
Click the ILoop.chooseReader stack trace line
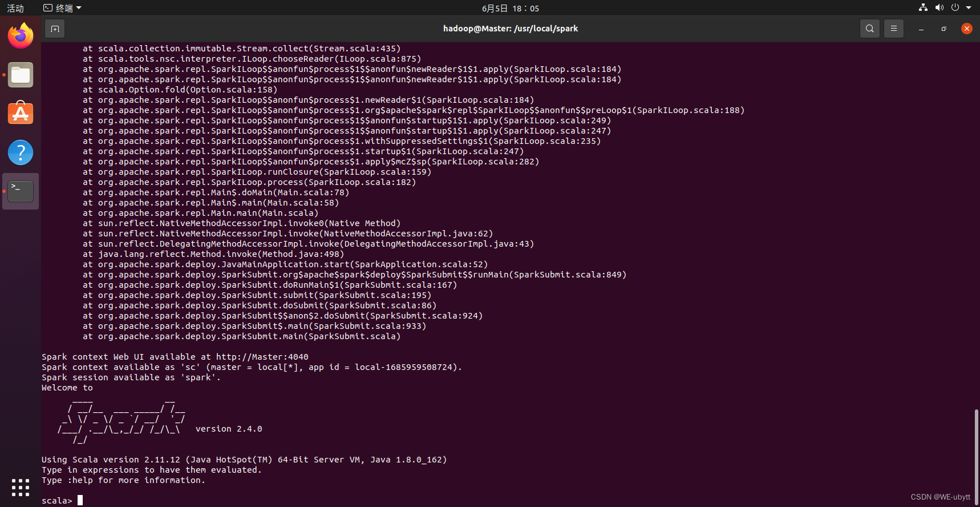point(252,59)
